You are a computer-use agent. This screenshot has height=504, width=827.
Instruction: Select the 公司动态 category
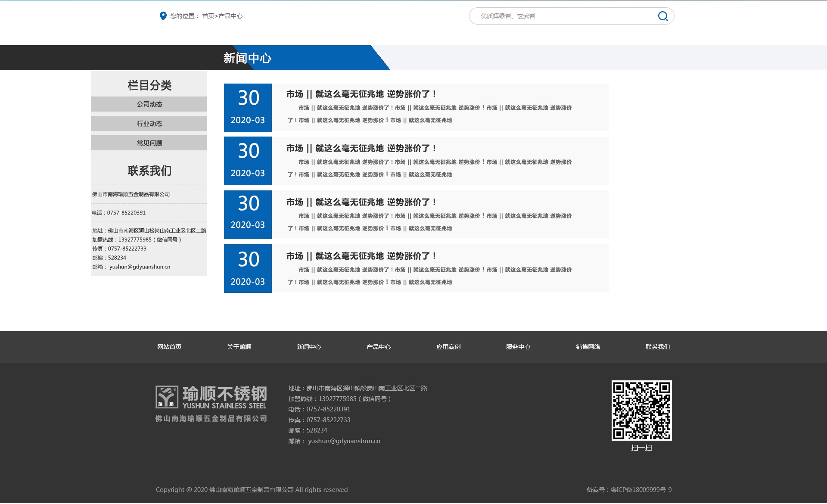pos(149,104)
